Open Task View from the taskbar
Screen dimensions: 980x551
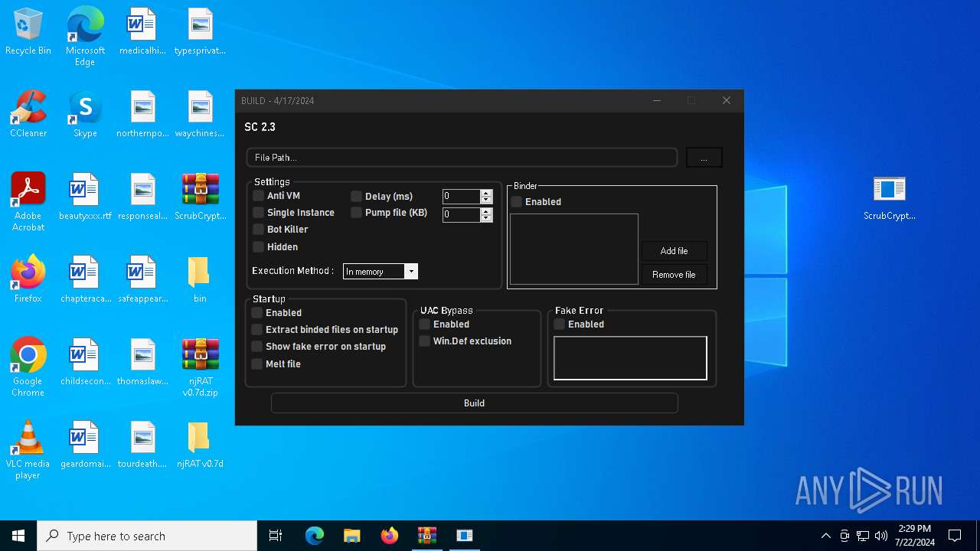[x=276, y=536]
